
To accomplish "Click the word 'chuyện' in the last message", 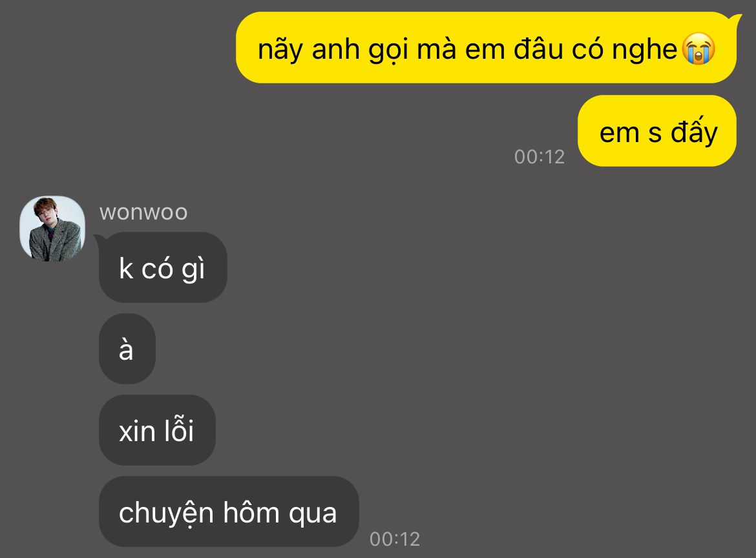I will coord(166,513).
